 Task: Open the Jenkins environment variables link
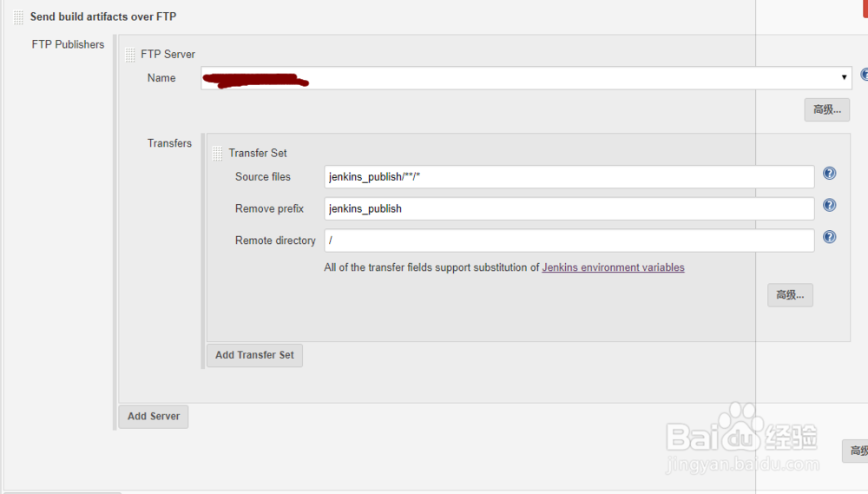pos(613,268)
